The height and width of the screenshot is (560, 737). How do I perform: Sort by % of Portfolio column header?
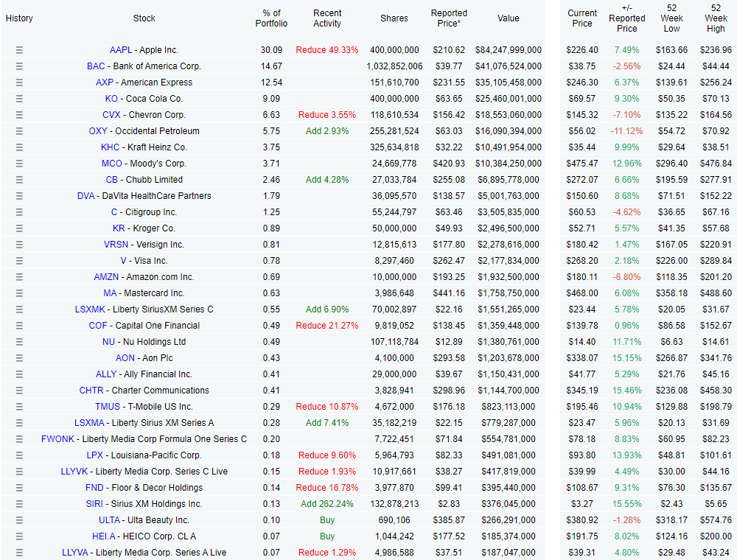click(272, 18)
